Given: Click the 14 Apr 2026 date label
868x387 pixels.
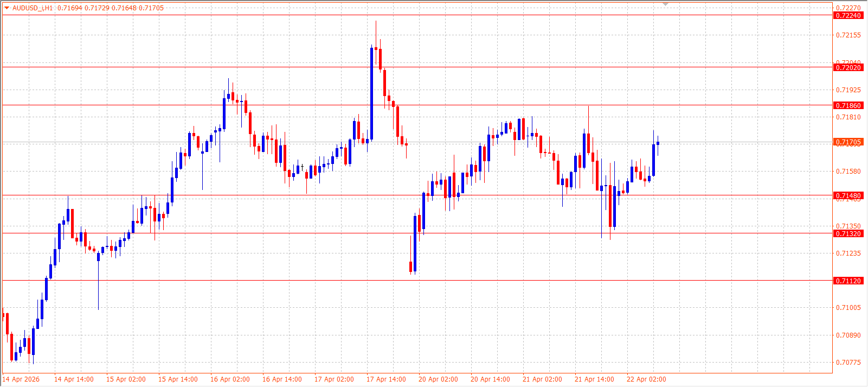Looking at the screenshot, I should pos(21,379).
